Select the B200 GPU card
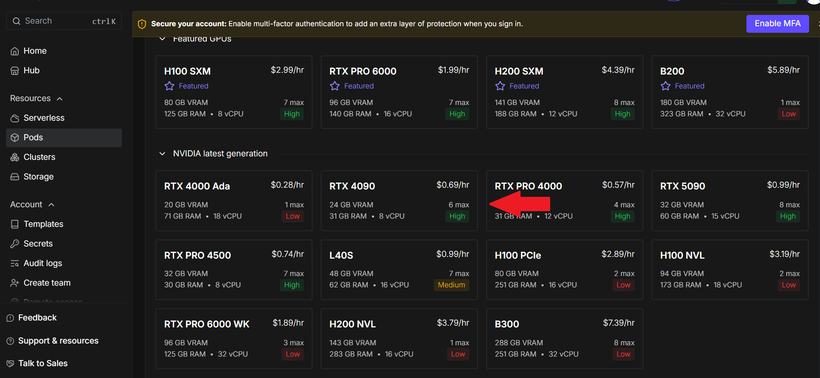The image size is (820, 378). click(730, 92)
